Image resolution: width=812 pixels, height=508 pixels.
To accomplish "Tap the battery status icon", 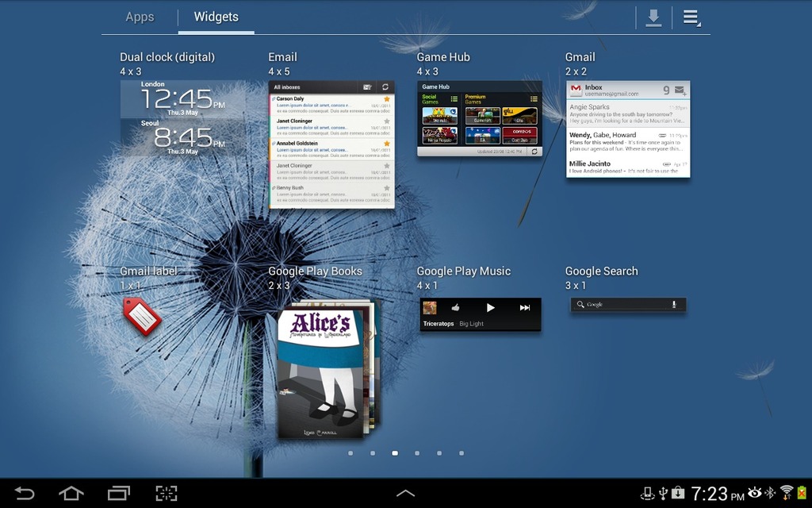I will pyautogui.click(x=802, y=492).
